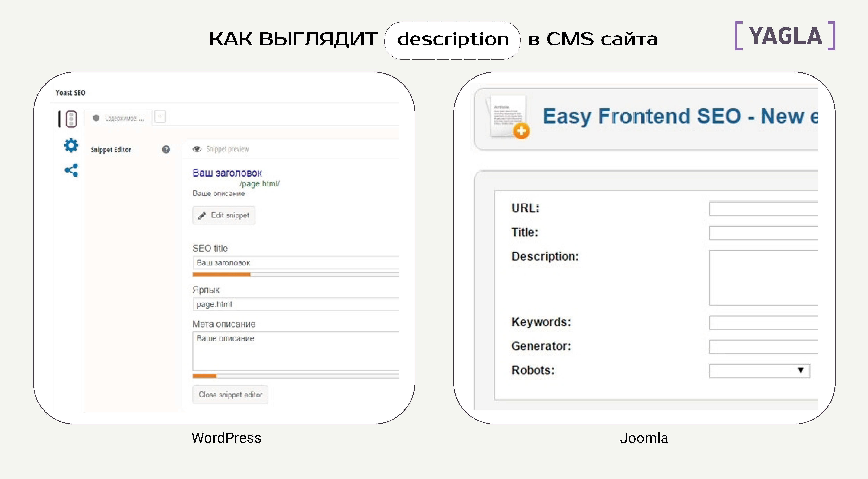Click the /page.html/ preview URL
868x479 pixels.
260,184
